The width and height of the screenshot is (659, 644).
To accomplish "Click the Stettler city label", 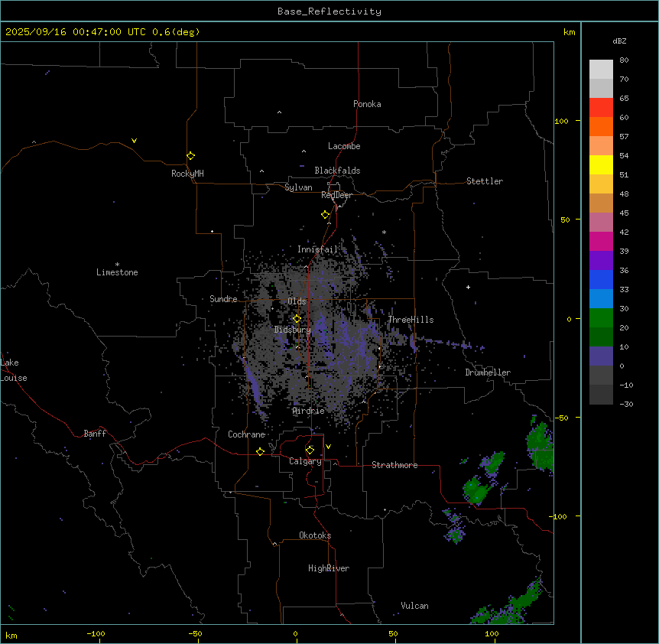I will tap(485, 181).
